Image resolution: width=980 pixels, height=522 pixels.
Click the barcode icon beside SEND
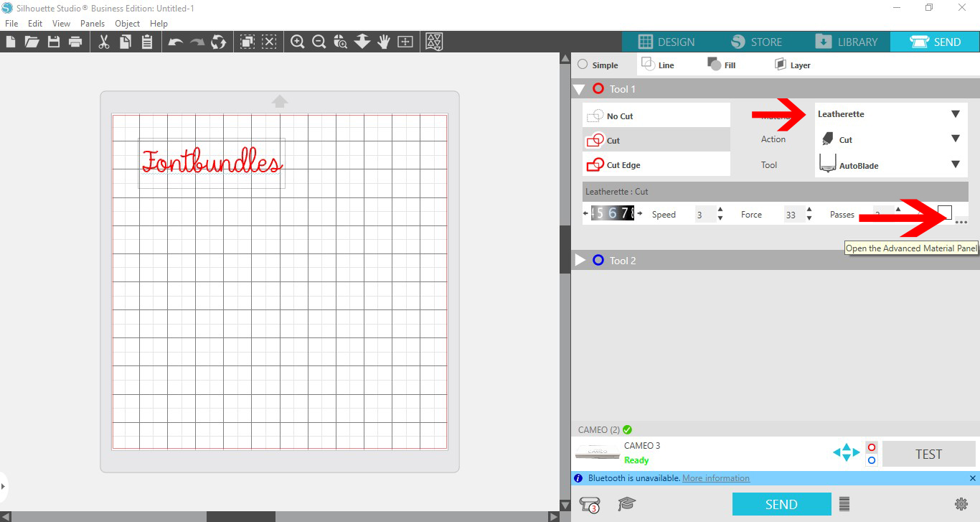(x=844, y=504)
